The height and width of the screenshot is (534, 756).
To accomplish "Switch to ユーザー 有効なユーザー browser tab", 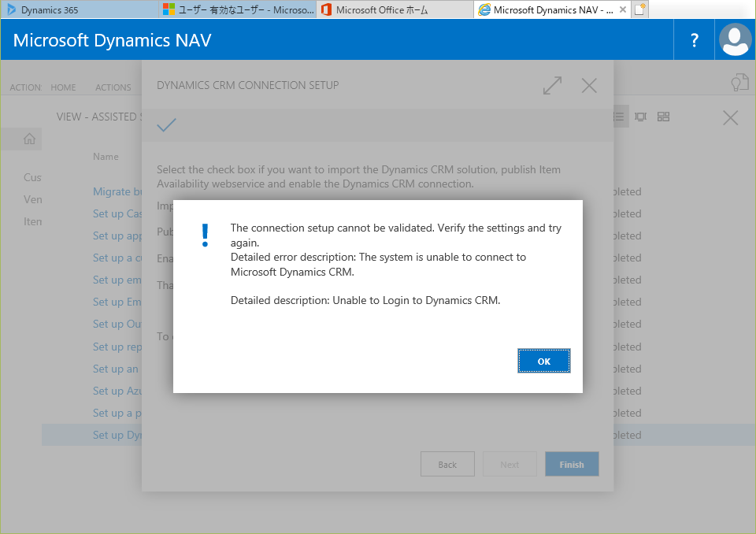I will pos(238,9).
